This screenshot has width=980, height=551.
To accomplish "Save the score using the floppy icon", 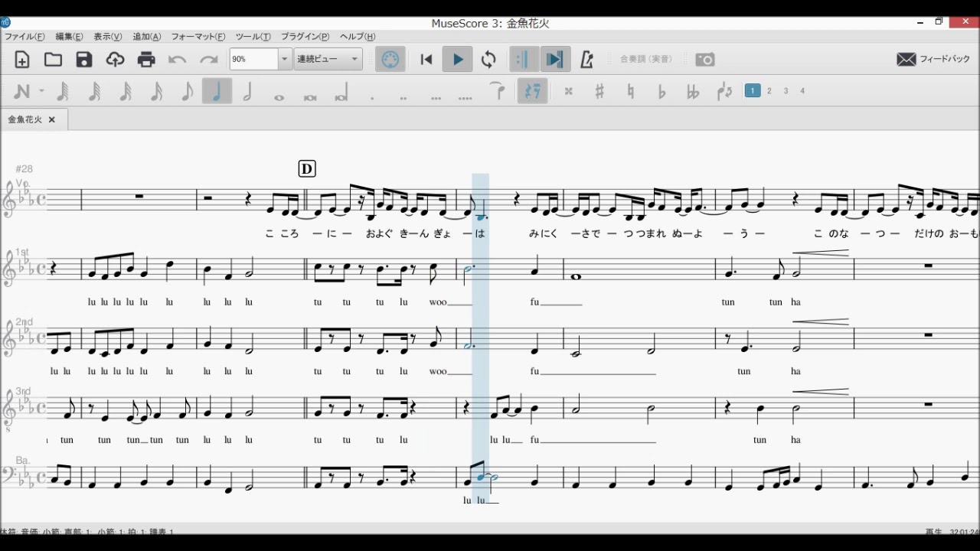I will (84, 60).
